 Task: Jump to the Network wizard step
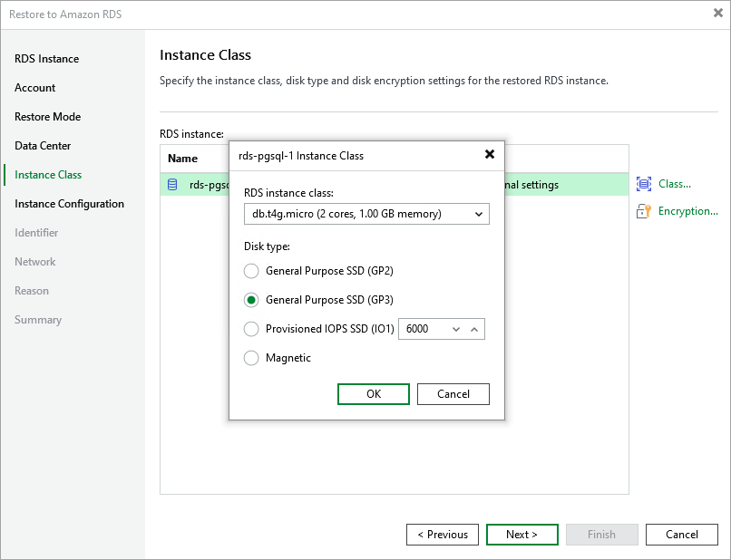coord(34,262)
